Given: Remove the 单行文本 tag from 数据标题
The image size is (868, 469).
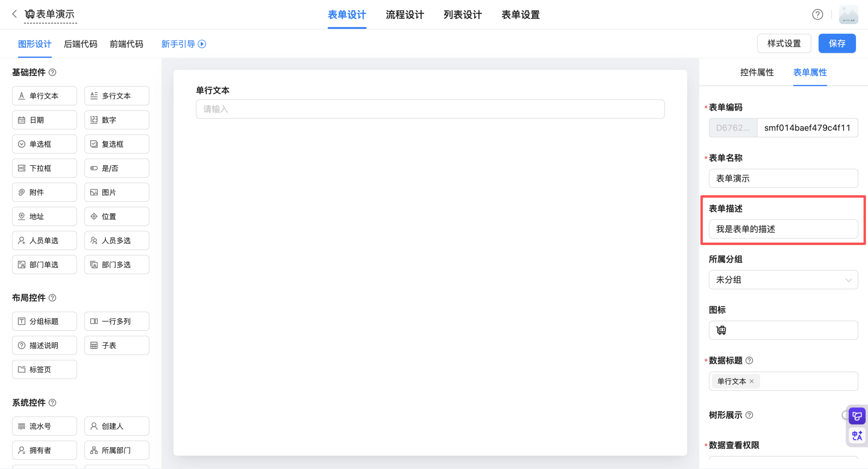Looking at the screenshot, I should (751, 381).
